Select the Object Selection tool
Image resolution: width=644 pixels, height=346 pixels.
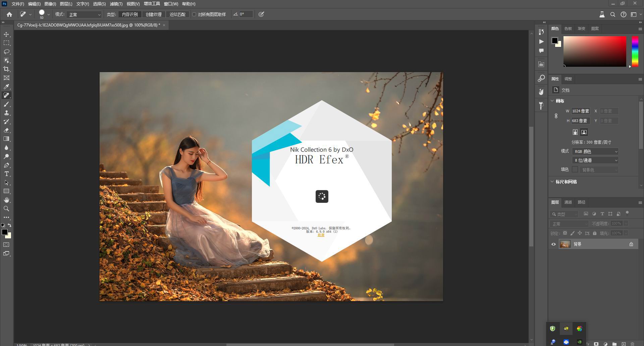(x=6, y=60)
